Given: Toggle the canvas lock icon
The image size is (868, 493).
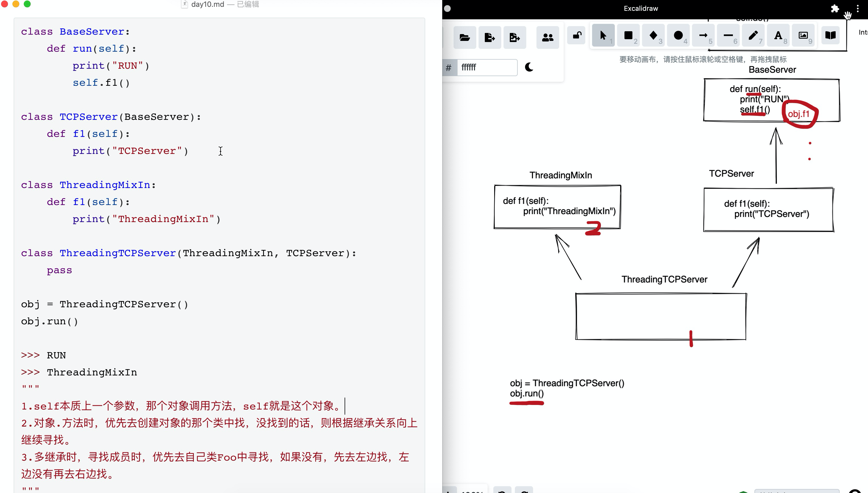Looking at the screenshot, I should (x=577, y=35).
